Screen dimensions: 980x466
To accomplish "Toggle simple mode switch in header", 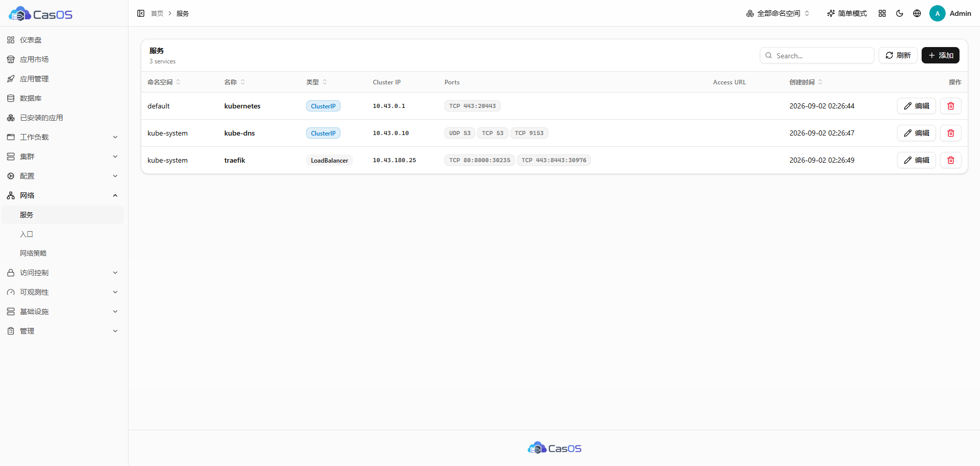I will (x=847, y=13).
